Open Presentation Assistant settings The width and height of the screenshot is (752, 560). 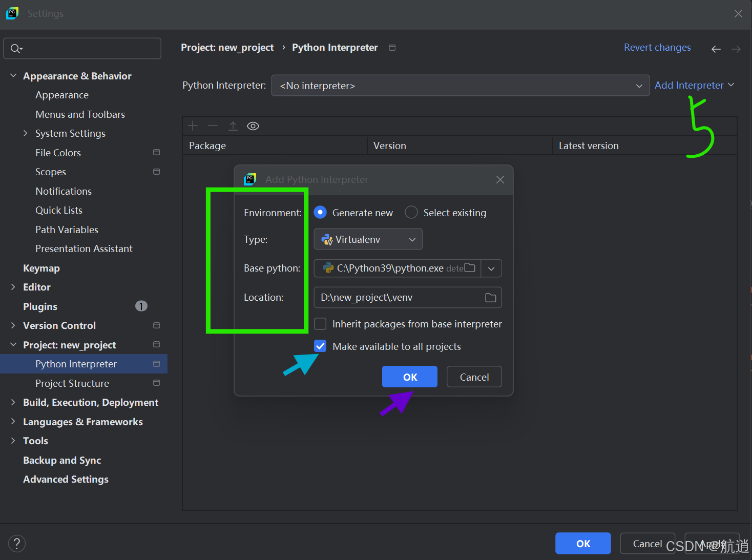pyautogui.click(x=84, y=248)
